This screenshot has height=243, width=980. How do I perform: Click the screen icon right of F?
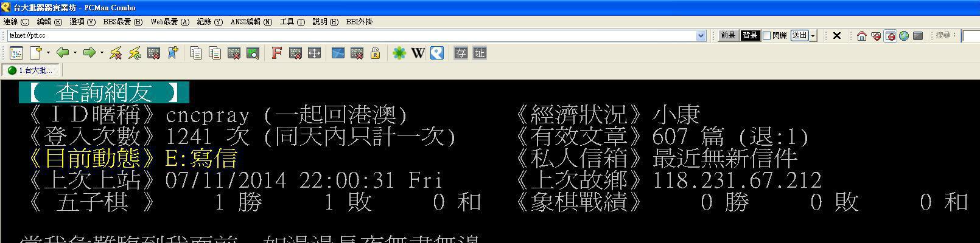point(295,53)
